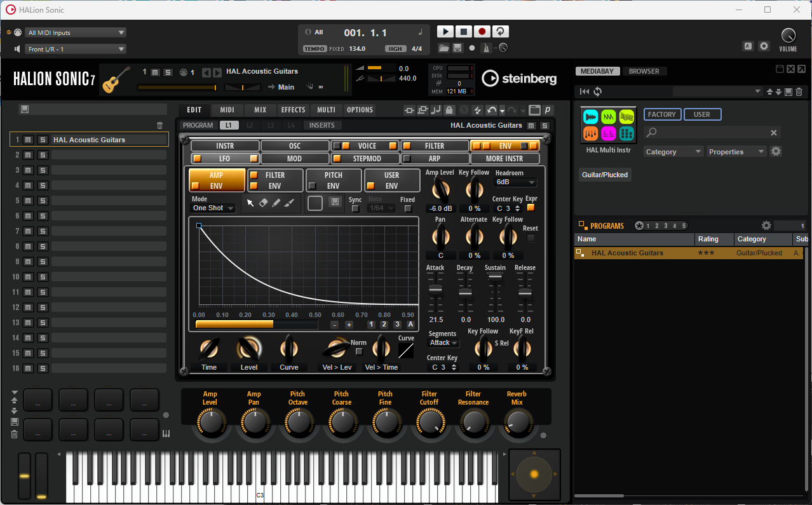Click the HAL Multi Instr library thumbnail
The height and width of the screenshot is (505, 812).
tap(609, 125)
